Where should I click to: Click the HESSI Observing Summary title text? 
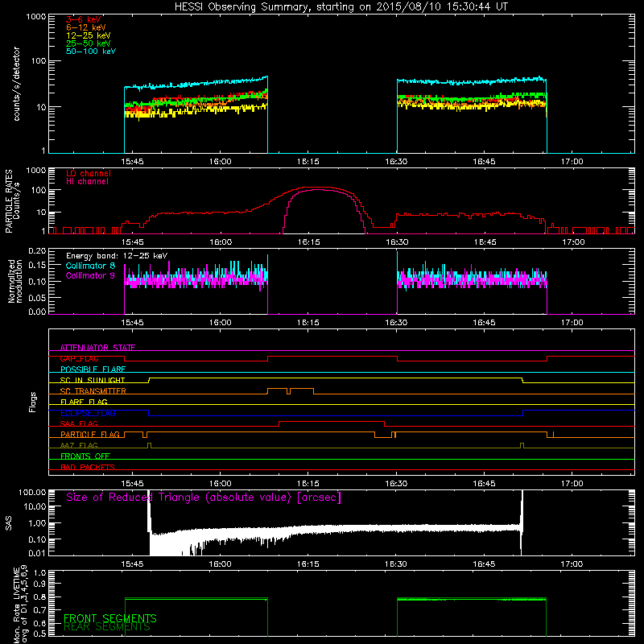point(341,7)
